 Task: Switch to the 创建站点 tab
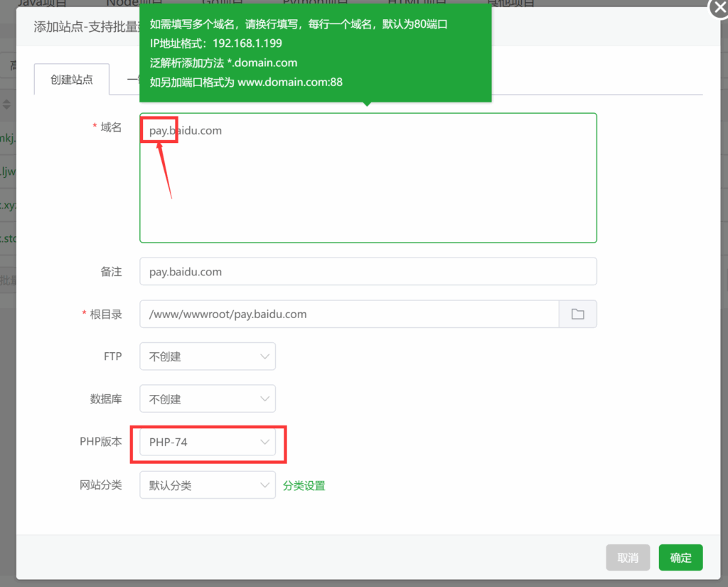[x=70, y=80]
